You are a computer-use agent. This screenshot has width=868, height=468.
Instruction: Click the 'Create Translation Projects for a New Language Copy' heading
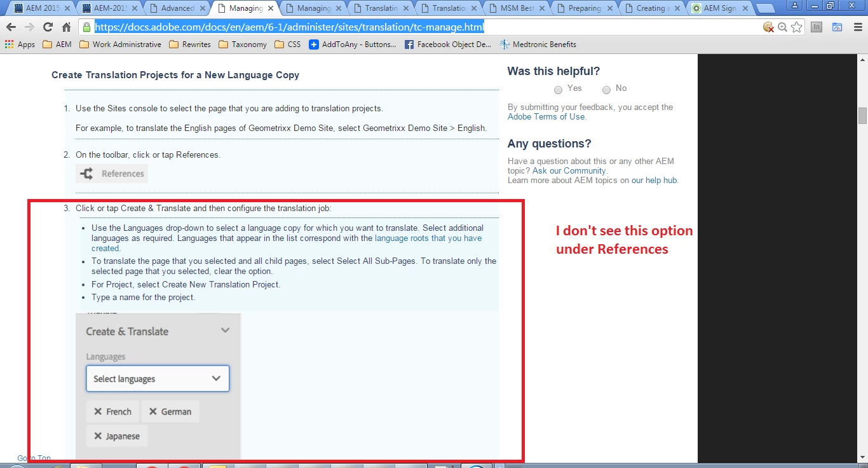tap(175, 75)
